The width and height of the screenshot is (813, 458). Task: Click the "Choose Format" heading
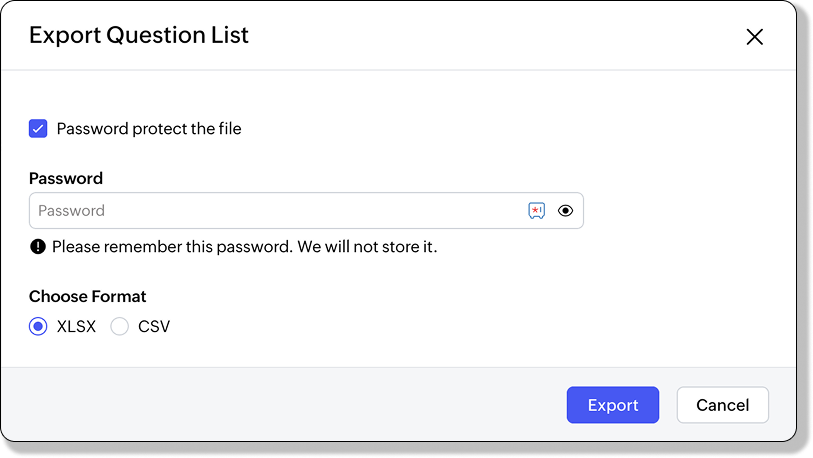pyautogui.click(x=88, y=296)
